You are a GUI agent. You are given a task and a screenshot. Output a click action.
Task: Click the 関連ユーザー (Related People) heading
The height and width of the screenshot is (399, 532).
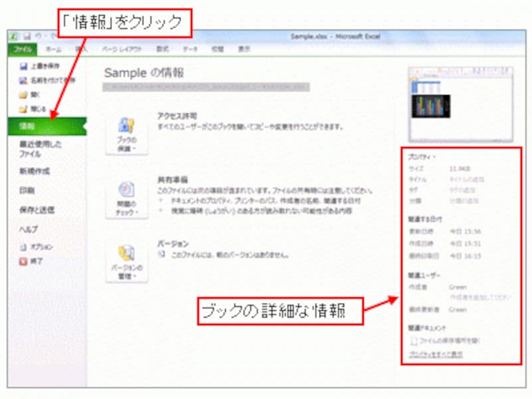[424, 275]
